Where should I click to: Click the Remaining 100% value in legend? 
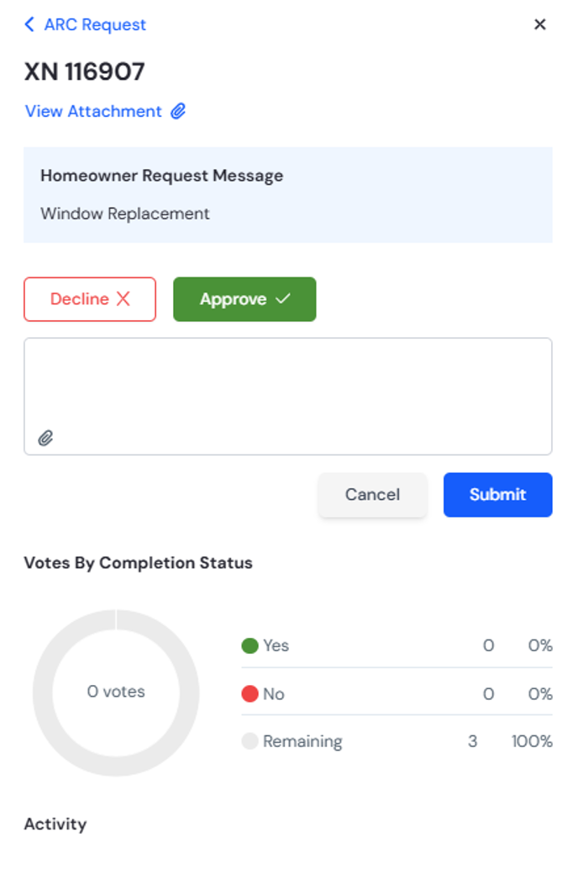(532, 741)
